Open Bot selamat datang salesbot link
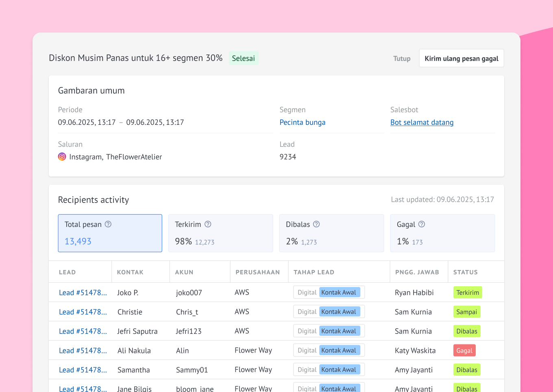The height and width of the screenshot is (392, 553). 422,122
